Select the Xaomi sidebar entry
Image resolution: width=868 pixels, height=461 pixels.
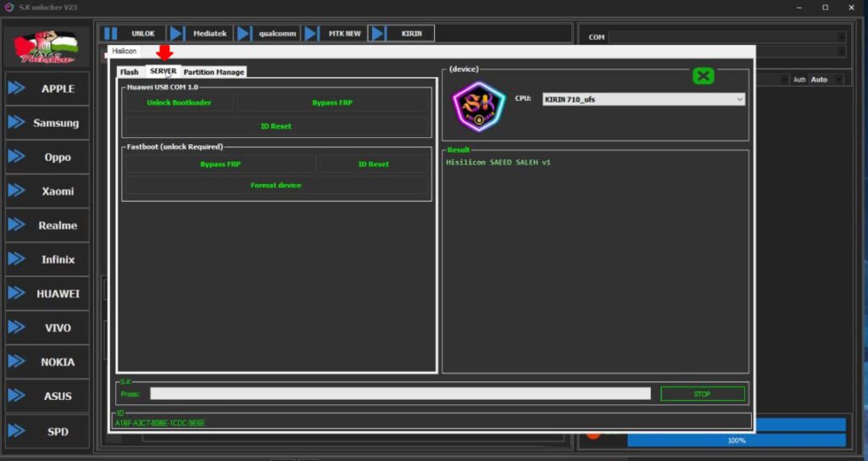click(47, 191)
